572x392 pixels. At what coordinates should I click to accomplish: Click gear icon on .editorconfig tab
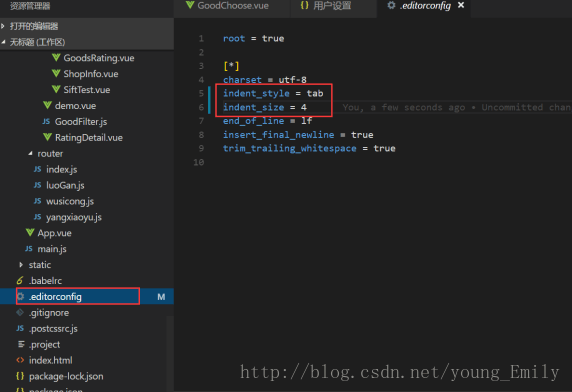pyautogui.click(x=391, y=5)
